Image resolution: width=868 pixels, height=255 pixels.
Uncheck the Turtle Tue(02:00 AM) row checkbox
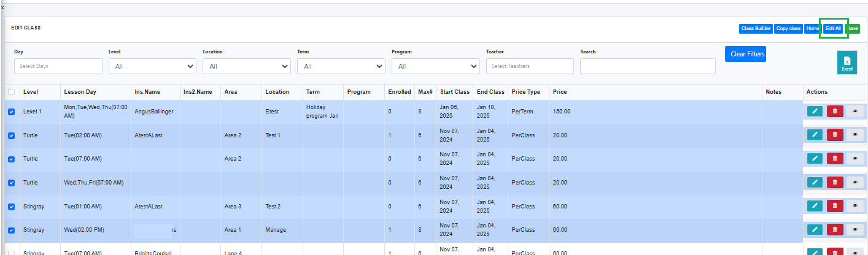click(11, 135)
